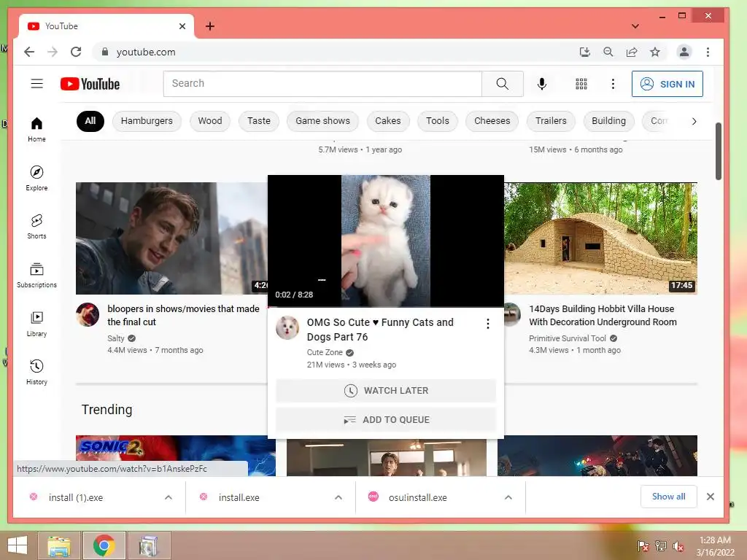Screen dimensions: 747x560
Task: Click the browser back arrow
Action: pos(29,52)
